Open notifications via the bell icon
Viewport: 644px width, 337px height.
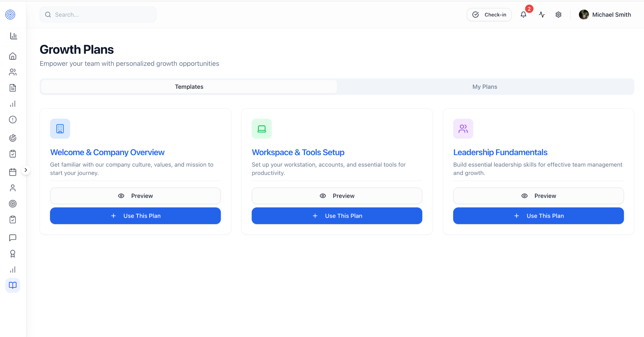[x=523, y=14]
